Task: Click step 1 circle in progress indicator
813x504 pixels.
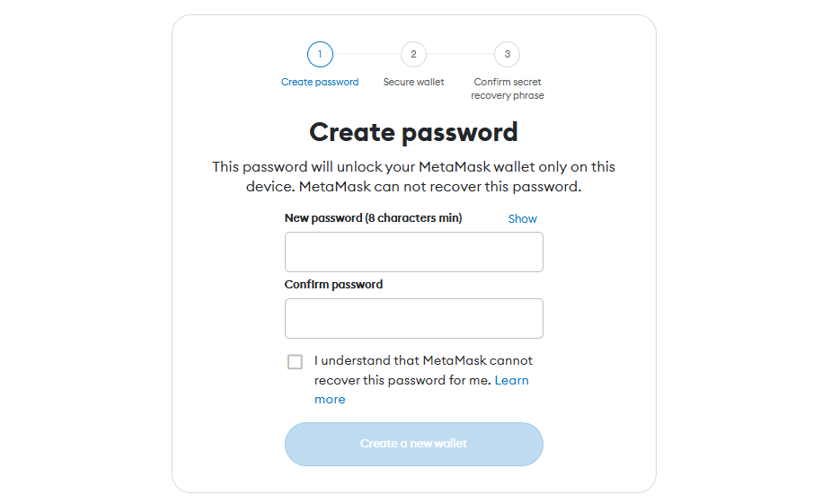Action: [x=320, y=55]
